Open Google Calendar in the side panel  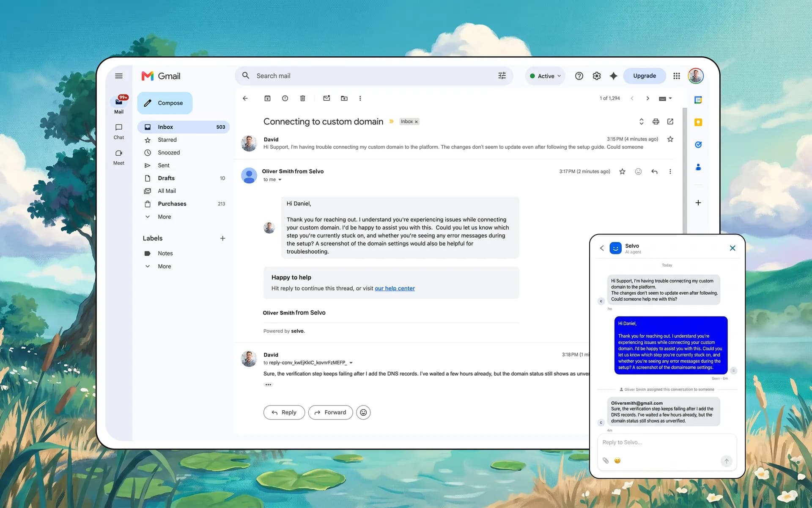pos(698,100)
